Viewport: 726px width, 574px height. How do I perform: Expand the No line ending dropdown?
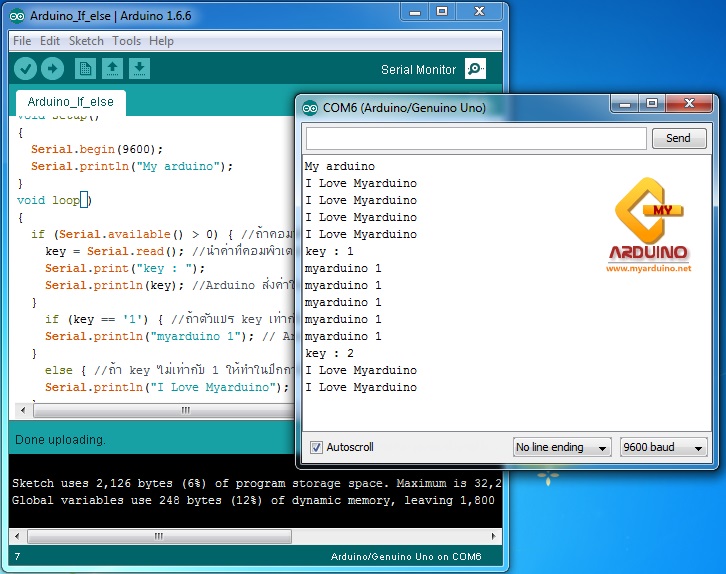(x=560, y=447)
